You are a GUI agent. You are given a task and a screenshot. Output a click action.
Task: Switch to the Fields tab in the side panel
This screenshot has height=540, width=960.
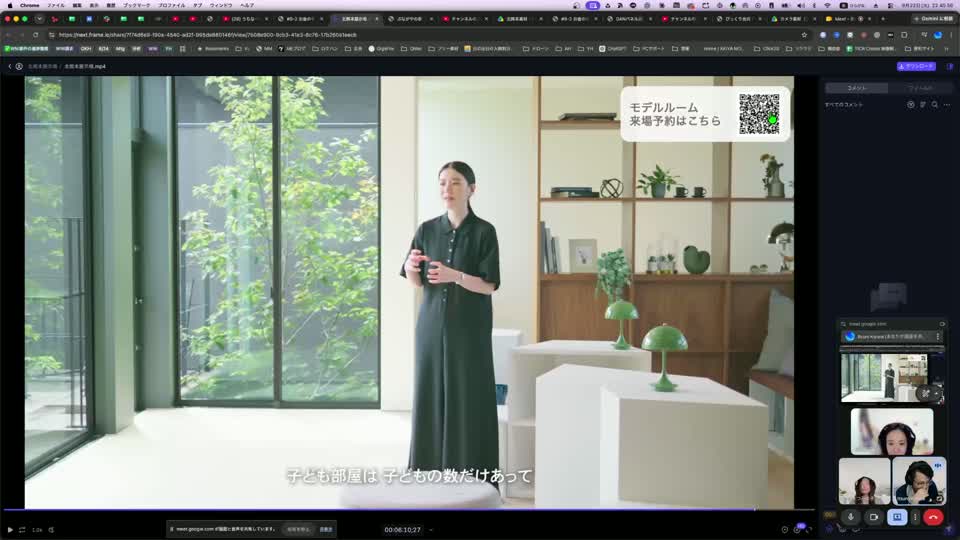tap(920, 88)
